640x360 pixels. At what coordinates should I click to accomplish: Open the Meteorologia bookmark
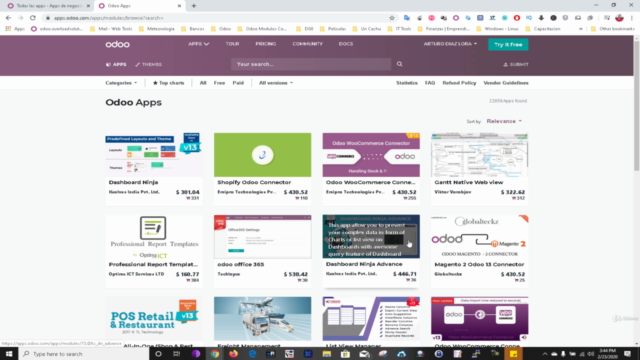(x=157, y=29)
